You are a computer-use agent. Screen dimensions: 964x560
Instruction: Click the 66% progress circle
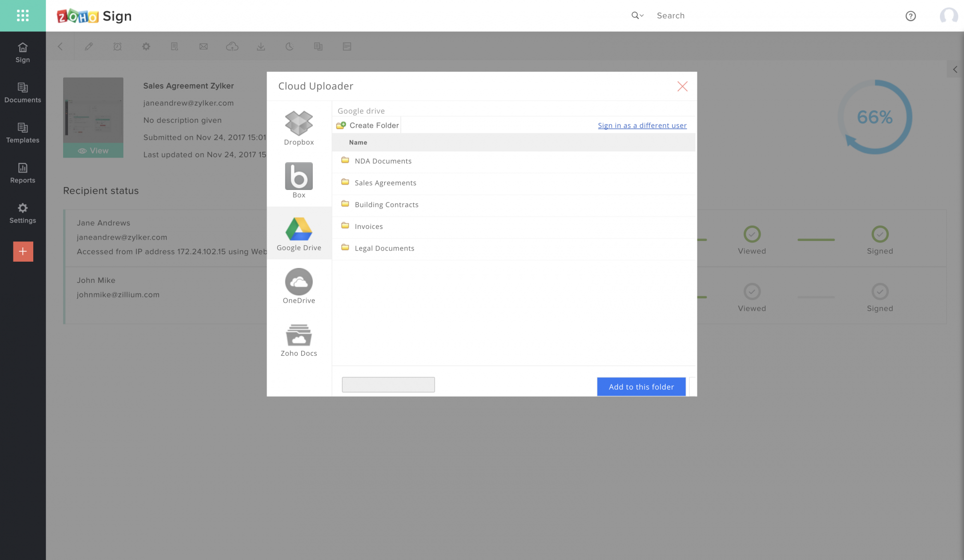pos(874,117)
